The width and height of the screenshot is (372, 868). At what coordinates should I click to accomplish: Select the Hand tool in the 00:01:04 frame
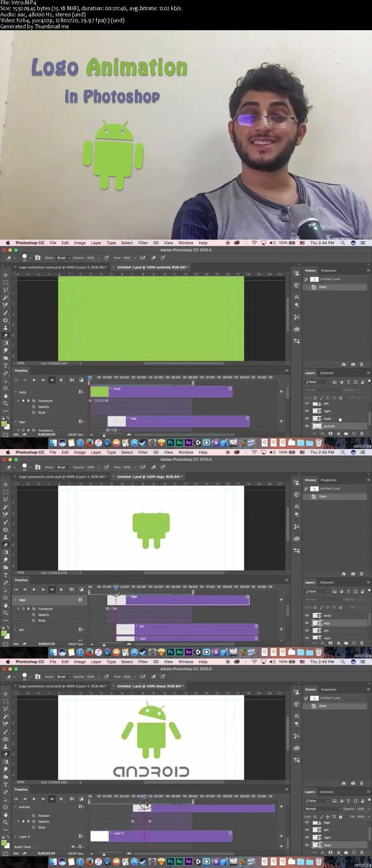(x=5, y=605)
